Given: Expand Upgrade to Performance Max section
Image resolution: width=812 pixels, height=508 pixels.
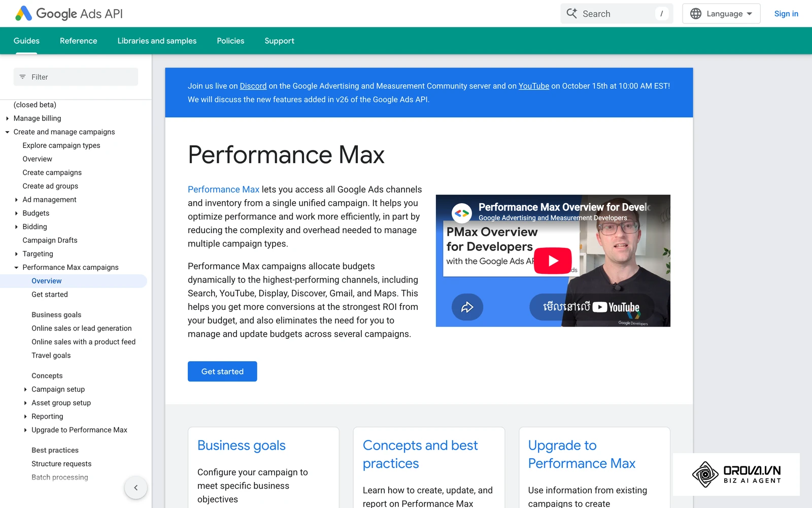Looking at the screenshot, I should (x=25, y=430).
